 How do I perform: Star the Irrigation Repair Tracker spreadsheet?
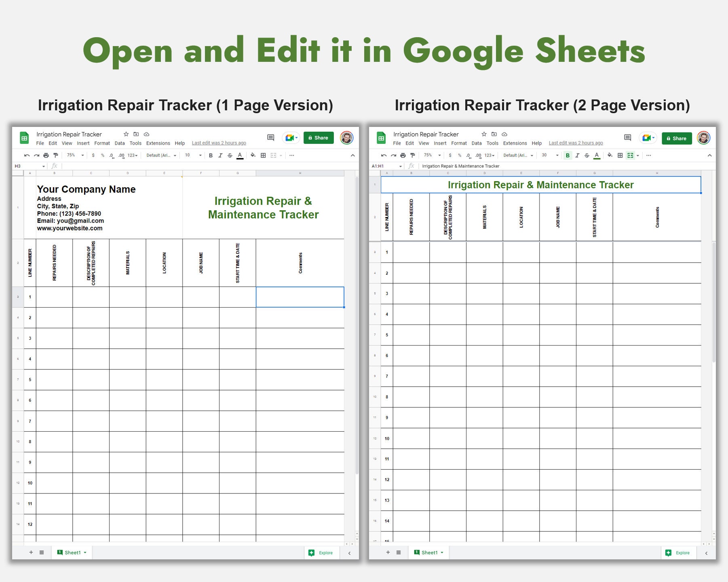click(125, 134)
